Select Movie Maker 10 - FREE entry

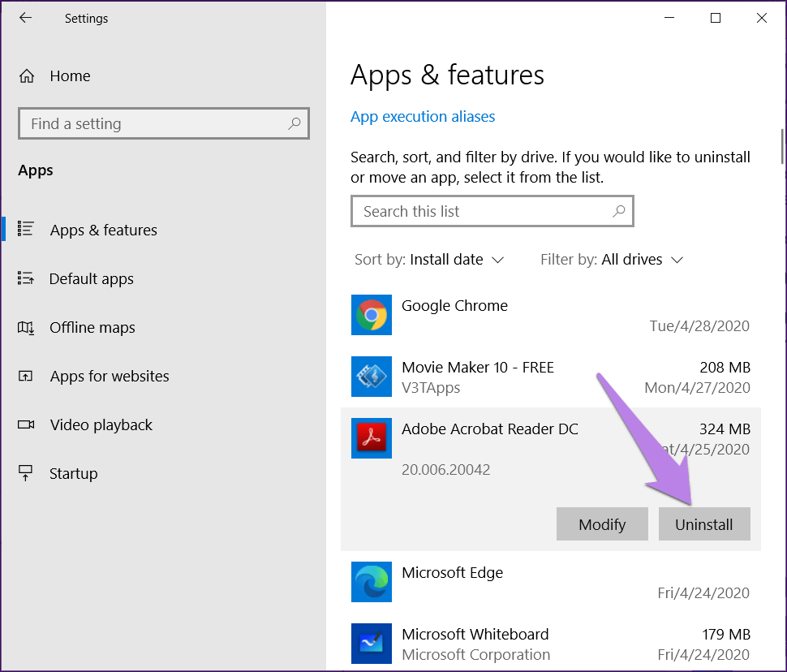coord(478,367)
